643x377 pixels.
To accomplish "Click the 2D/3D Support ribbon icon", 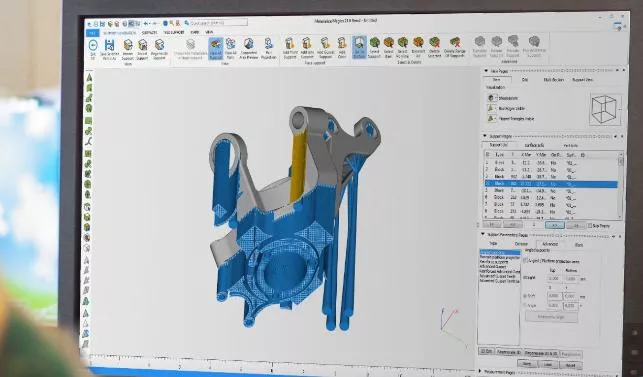I will (142, 50).
